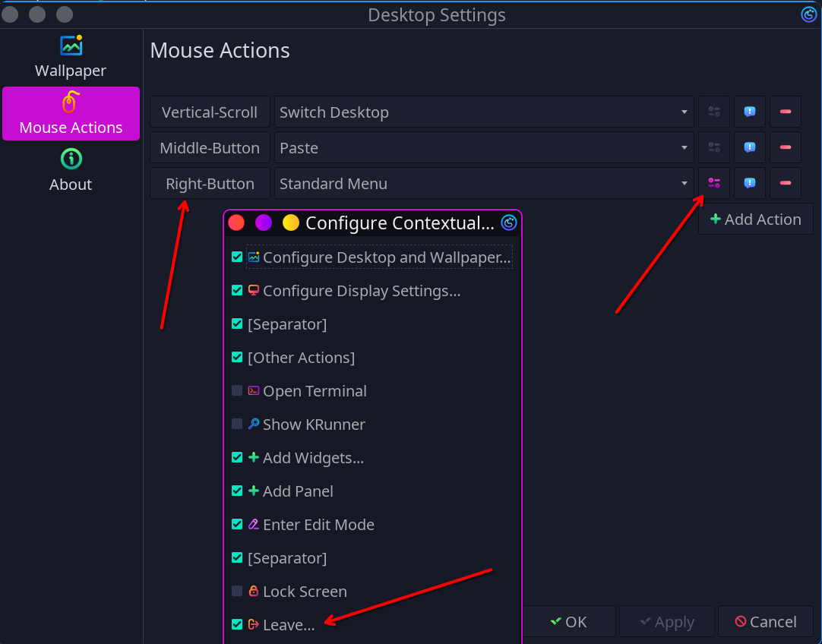The width and height of the screenshot is (822, 644).
Task: Select Mouse Actions in the sidebar
Action: [x=71, y=114]
